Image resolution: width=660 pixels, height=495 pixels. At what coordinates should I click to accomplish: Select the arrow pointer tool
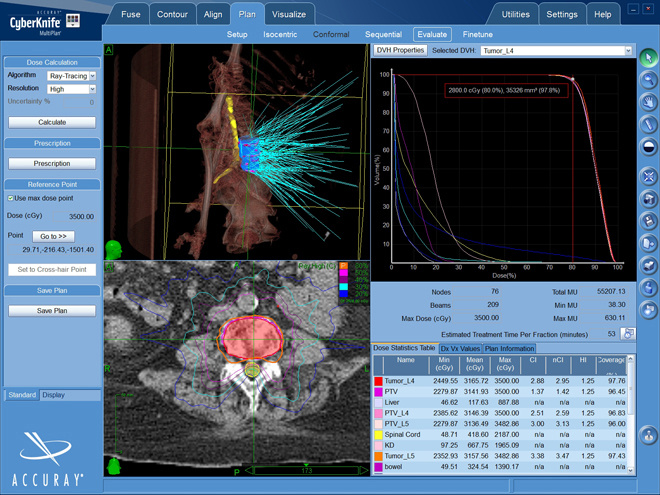click(649, 58)
